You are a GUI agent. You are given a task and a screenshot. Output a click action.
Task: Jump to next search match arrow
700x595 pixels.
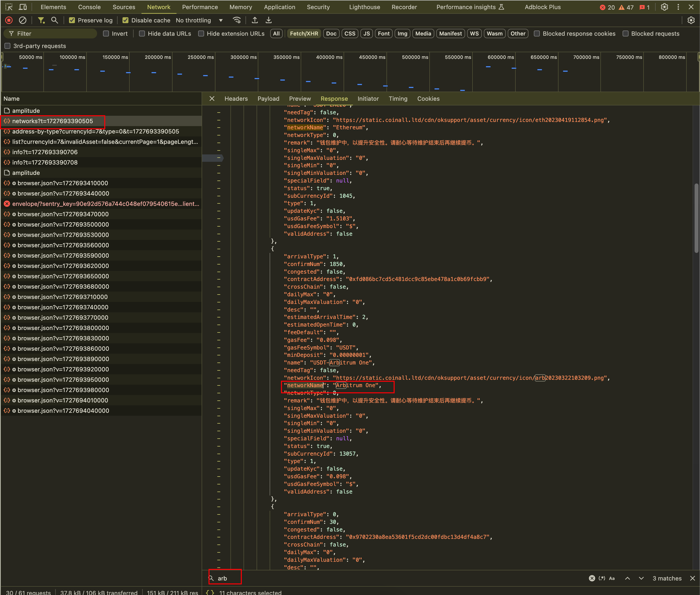coord(641,578)
